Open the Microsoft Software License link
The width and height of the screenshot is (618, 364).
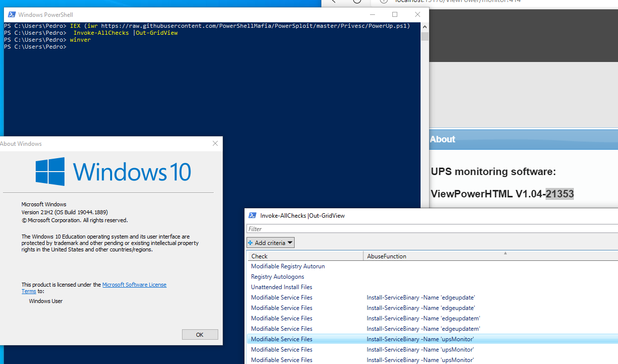134,285
